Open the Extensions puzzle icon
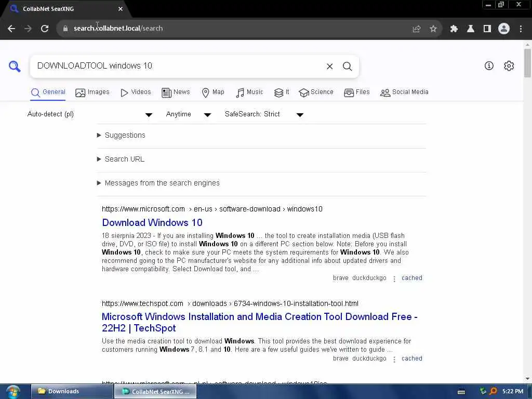The image size is (532, 399). click(454, 29)
